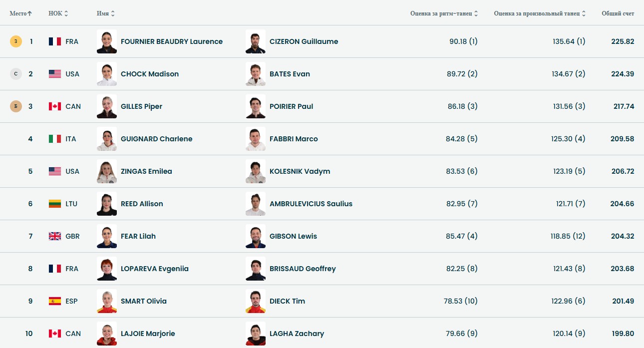644x348 pixels.
Task: Open LAGHA Zachary athlete profile
Action: tap(297, 334)
